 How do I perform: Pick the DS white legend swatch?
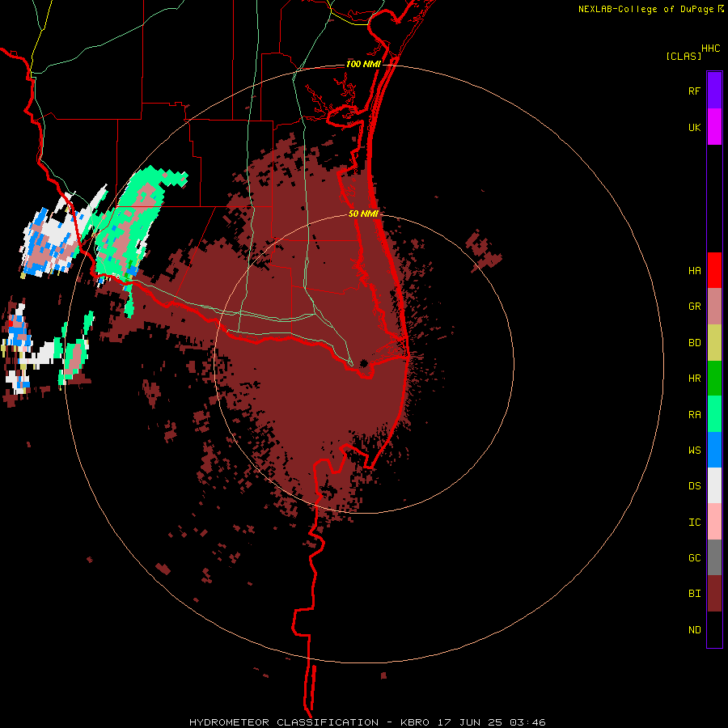click(x=714, y=485)
